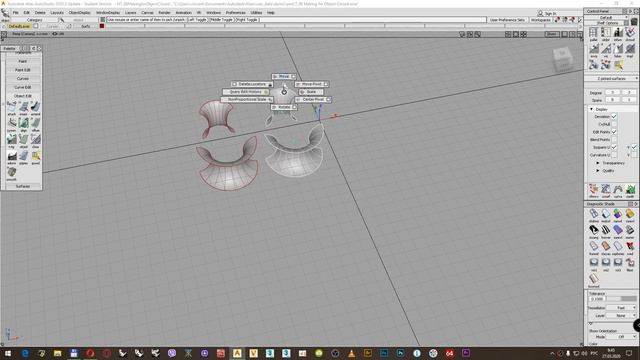
Task: Expand the Transparency section
Action: (x=598, y=163)
